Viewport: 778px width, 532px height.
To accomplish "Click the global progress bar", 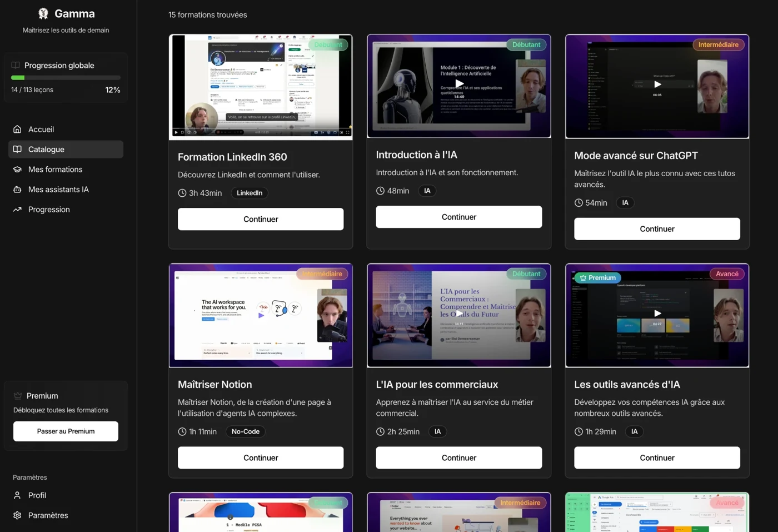I will [x=66, y=78].
